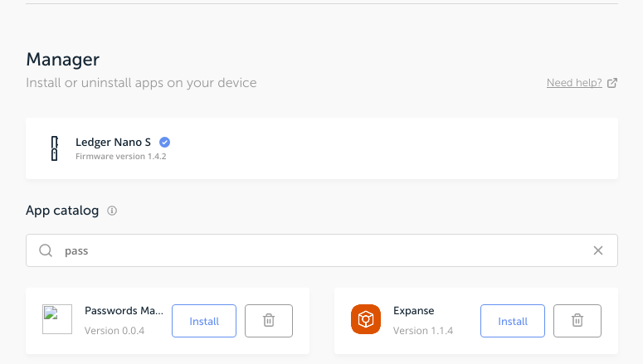Install the Passwords Manager app

[x=204, y=321]
